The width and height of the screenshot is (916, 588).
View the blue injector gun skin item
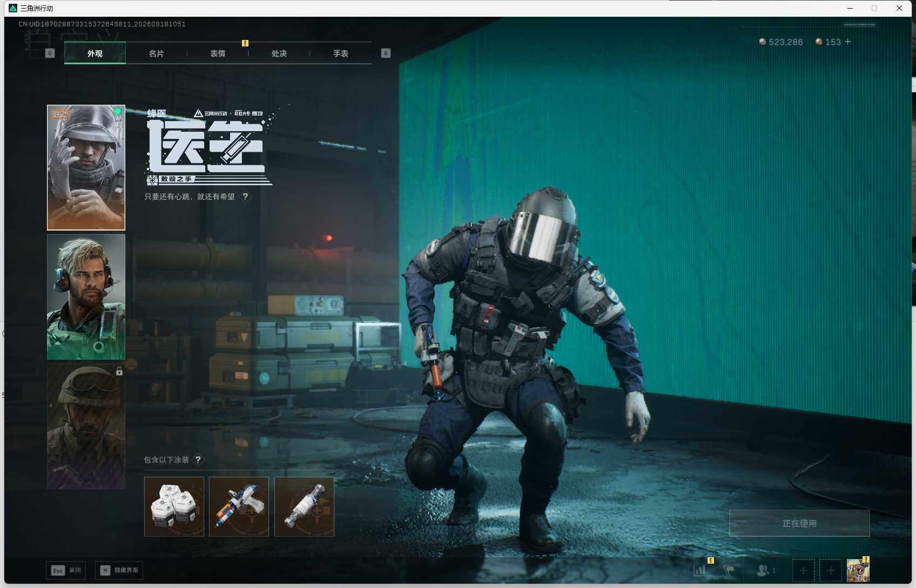239,506
